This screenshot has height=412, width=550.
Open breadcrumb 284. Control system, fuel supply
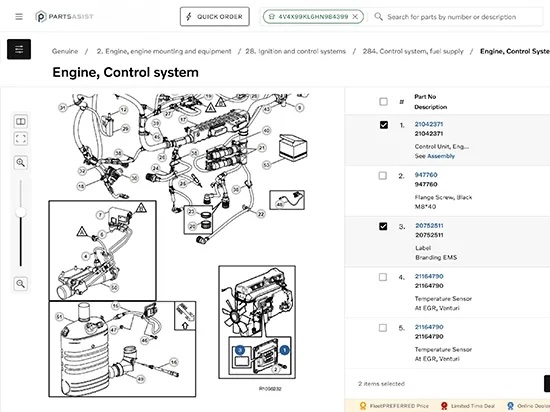coord(413,51)
